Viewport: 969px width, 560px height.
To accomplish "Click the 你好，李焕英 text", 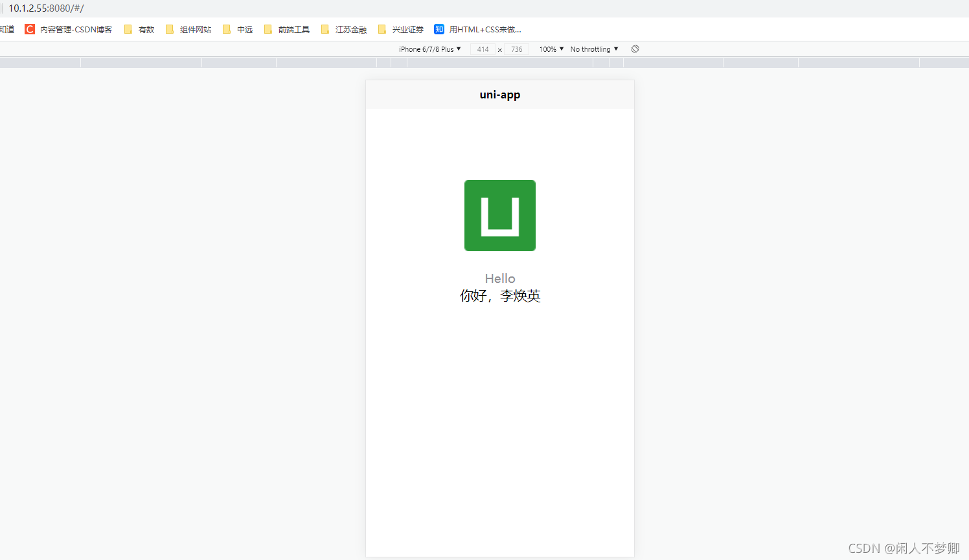I will click(500, 296).
